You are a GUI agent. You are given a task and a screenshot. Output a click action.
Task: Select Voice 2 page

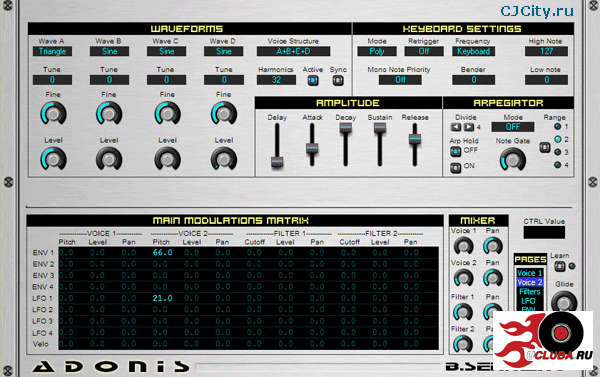[530, 282]
